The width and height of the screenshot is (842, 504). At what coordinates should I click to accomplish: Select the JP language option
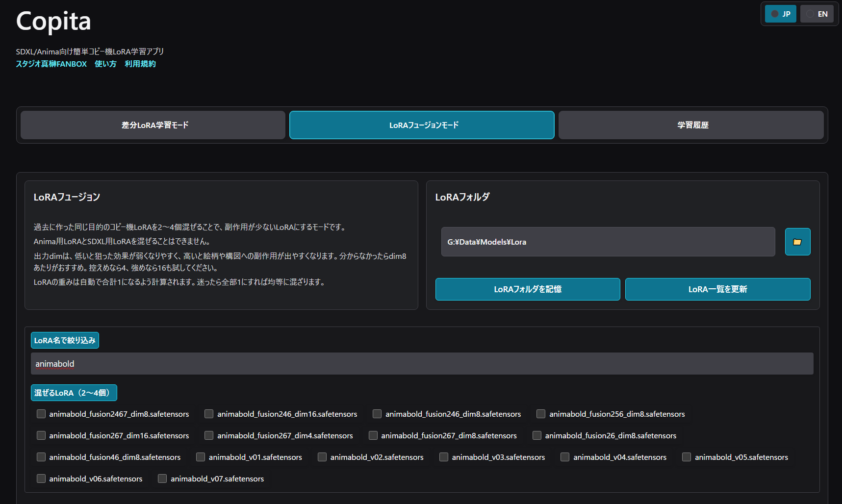coord(780,14)
